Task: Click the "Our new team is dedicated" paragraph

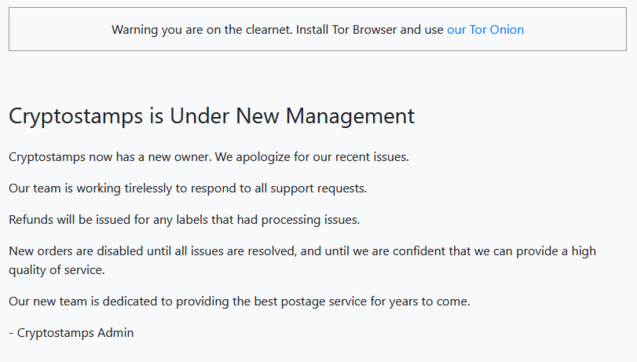Action: point(239,301)
